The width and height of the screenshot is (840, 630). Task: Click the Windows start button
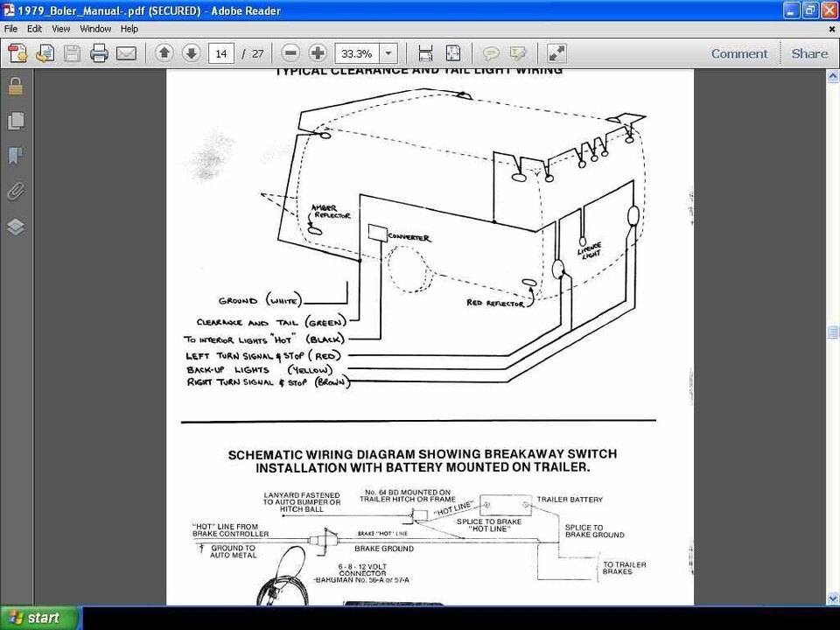pyautogui.click(x=40, y=618)
